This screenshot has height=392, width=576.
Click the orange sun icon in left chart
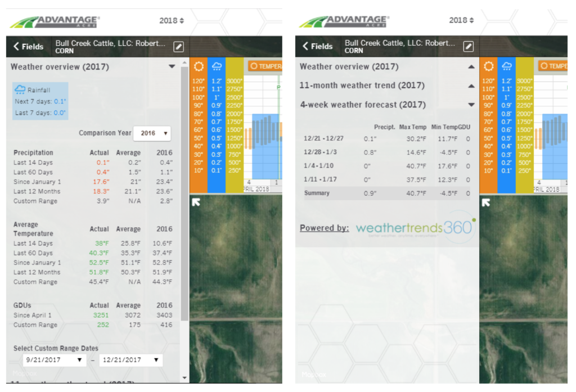[199, 66]
